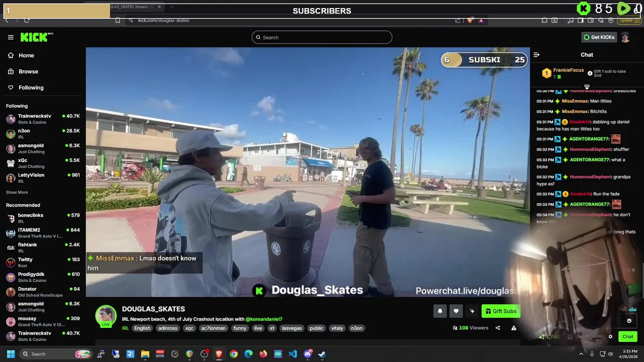644x362 pixels.
Task: Click the Windows taskbar Search box
Action: click(x=56, y=354)
